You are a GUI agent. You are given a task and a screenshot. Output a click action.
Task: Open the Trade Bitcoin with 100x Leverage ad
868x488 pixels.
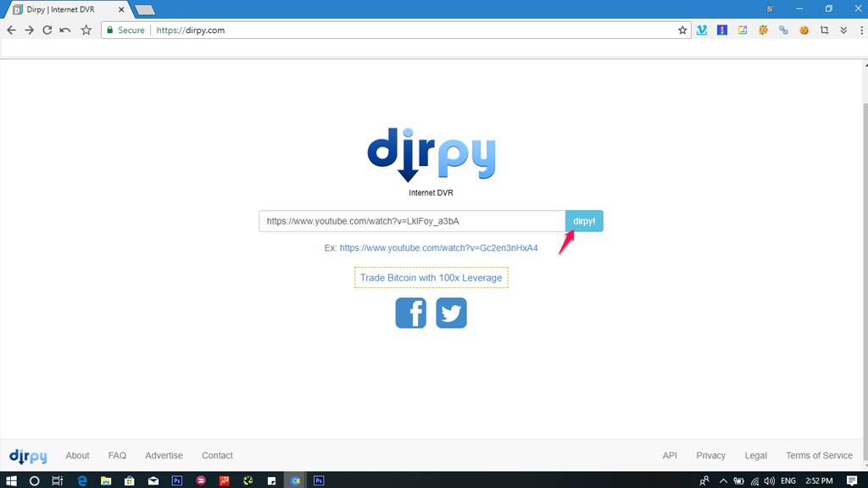coord(431,278)
